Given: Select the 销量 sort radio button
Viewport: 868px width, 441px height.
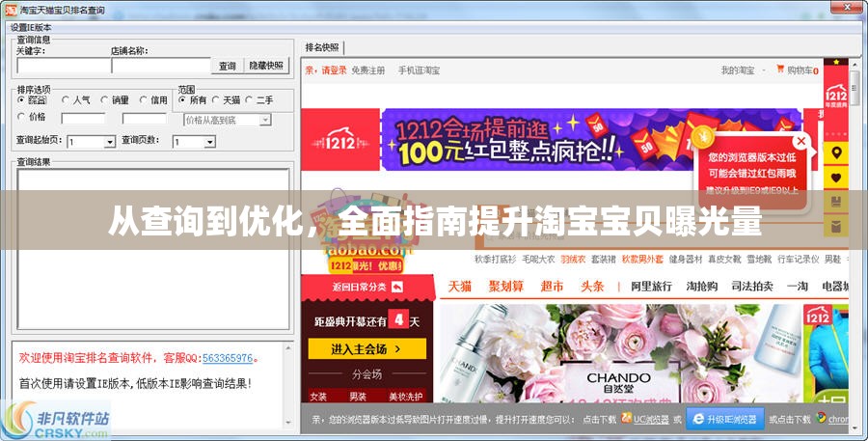Looking at the screenshot, I should coord(104,100).
